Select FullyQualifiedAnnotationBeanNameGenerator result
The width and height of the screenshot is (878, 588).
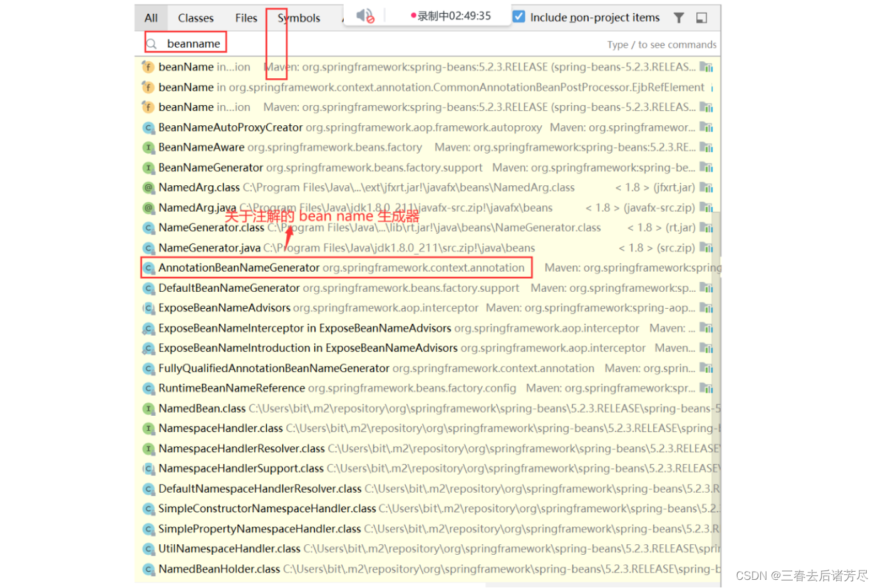click(428, 368)
